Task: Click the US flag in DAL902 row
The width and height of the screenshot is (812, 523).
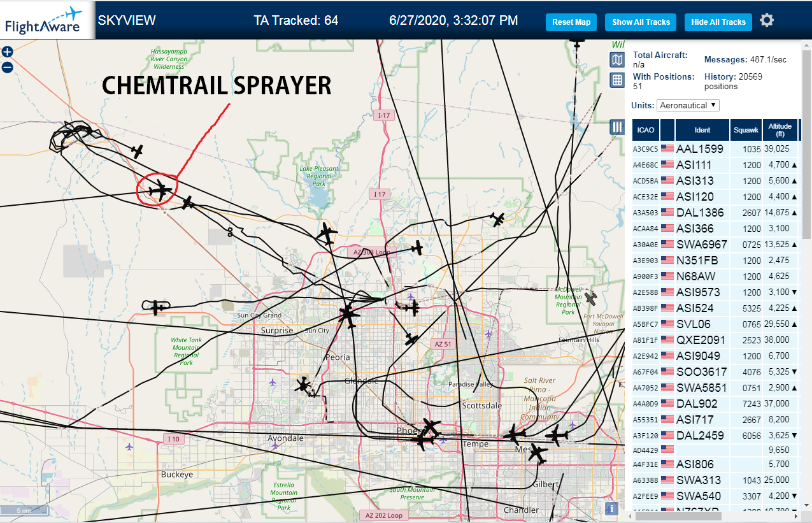Action: tap(667, 403)
